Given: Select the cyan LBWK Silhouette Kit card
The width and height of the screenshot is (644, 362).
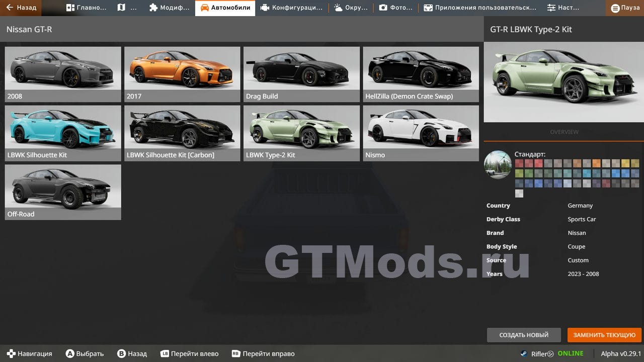Looking at the screenshot, I should point(63,133).
